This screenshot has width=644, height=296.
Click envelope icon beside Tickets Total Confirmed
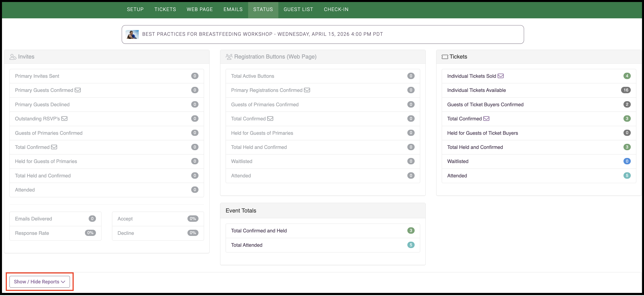click(486, 118)
